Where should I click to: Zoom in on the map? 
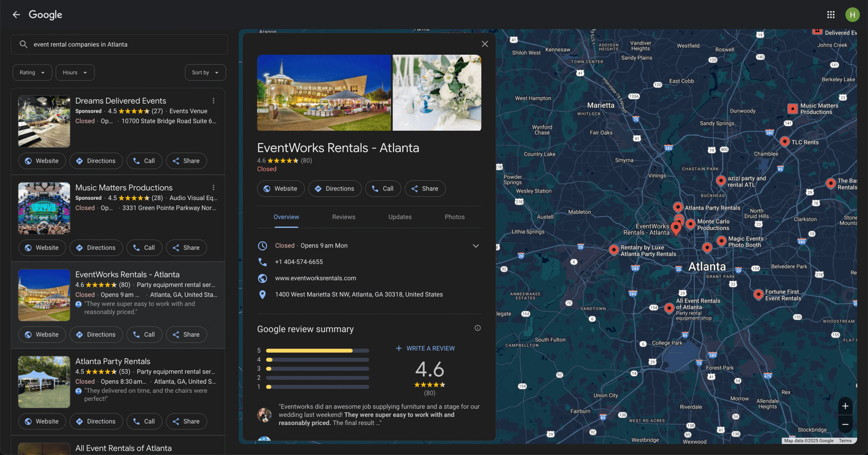(845, 406)
